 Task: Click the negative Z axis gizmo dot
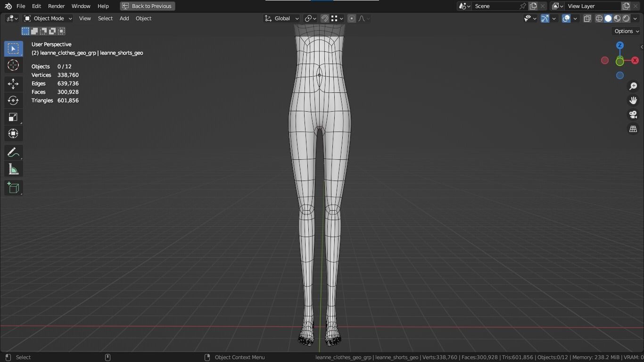click(x=620, y=75)
